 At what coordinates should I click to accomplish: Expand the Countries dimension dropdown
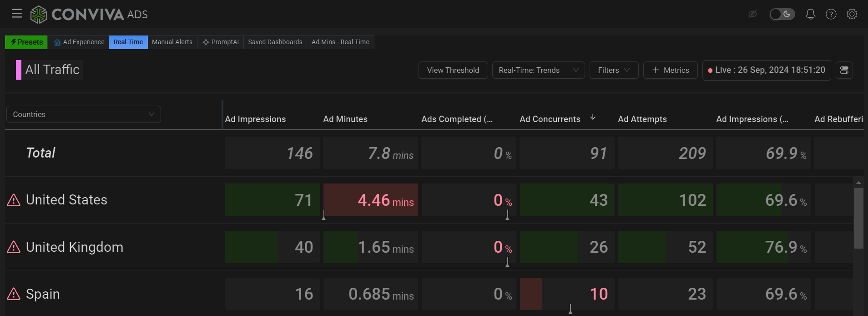pyautogui.click(x=84, y=114)
